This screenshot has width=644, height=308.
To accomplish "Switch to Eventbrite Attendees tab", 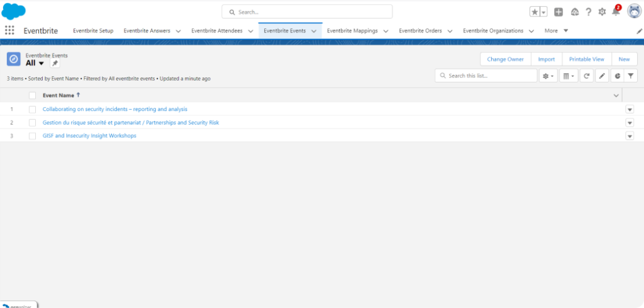I will tap(217, 31).
